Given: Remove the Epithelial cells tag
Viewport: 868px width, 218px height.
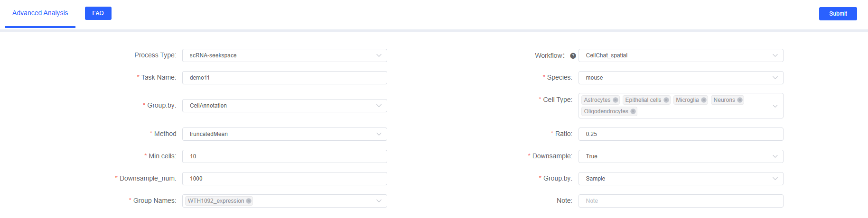Looking at the screenshot, I should point(666,100).
